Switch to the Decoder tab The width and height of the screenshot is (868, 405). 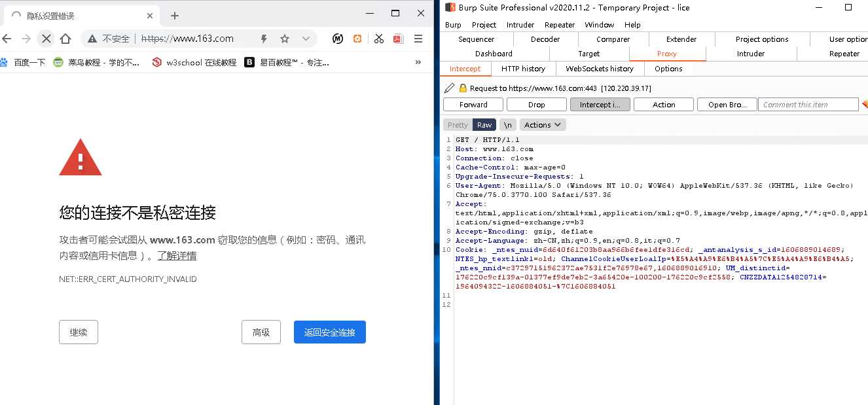pyautogui.click(x=545, y=39)
